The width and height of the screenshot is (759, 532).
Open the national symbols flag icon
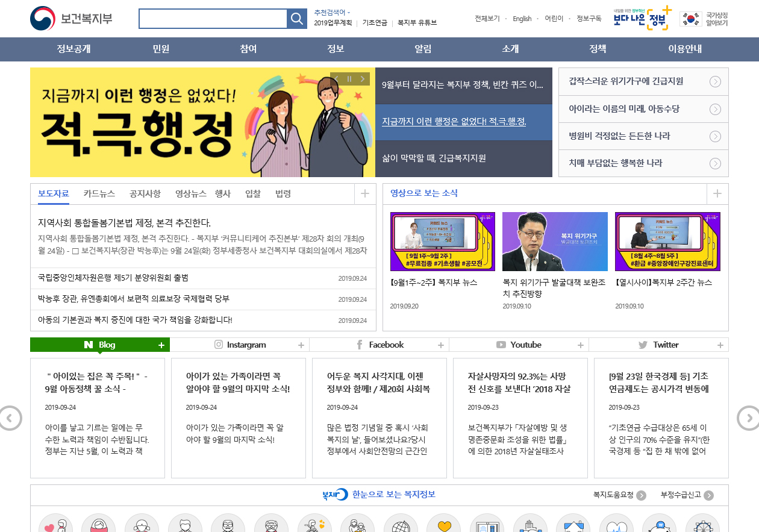click(691, 19)
